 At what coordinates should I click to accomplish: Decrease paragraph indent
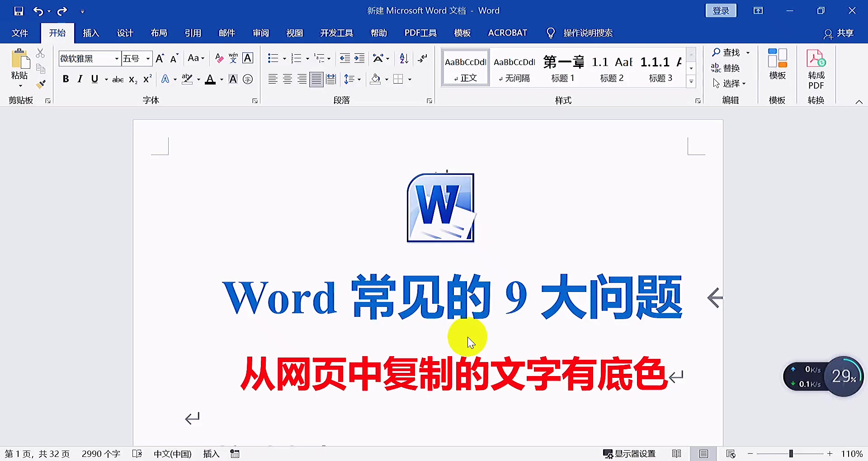point(344,58)
